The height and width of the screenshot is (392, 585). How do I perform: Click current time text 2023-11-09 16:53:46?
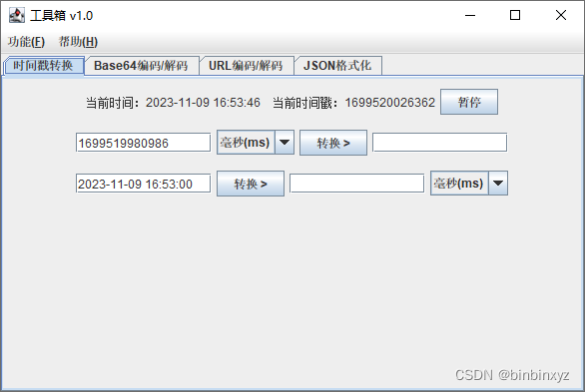pos(203,103)
